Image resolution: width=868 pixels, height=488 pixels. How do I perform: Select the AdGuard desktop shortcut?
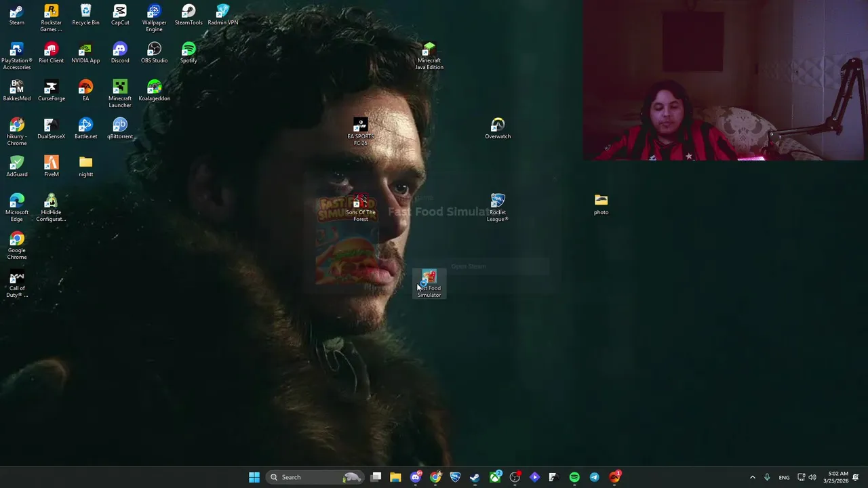[17, 167]
